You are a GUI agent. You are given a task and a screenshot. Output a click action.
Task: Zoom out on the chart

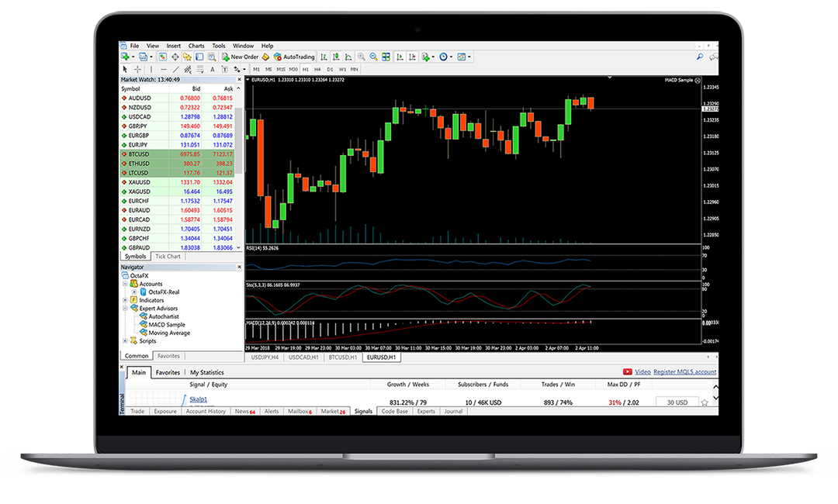pos(373,57)
